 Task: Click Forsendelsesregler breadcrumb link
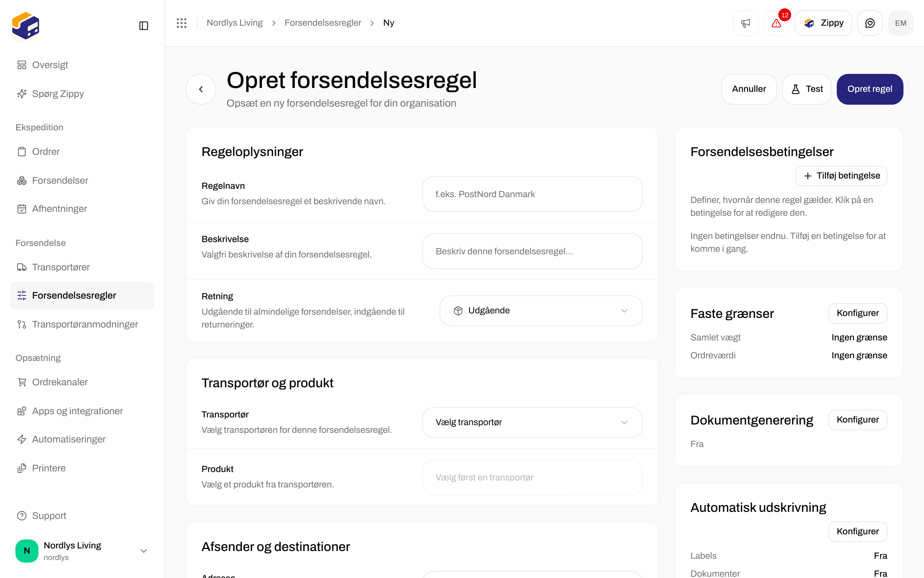[x=323, y=23]
